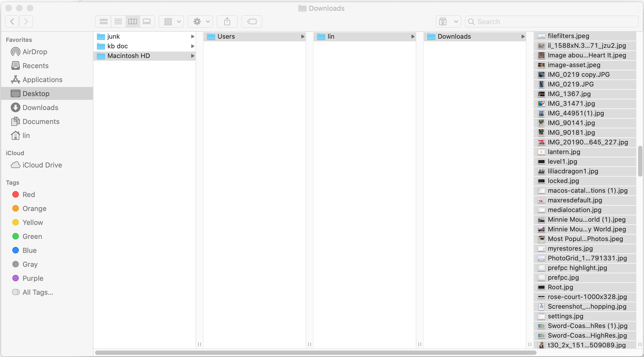This screenshot has height=357, width=644.
Task: Go back with the left arrow button
Action: click(x=12, y=21)
